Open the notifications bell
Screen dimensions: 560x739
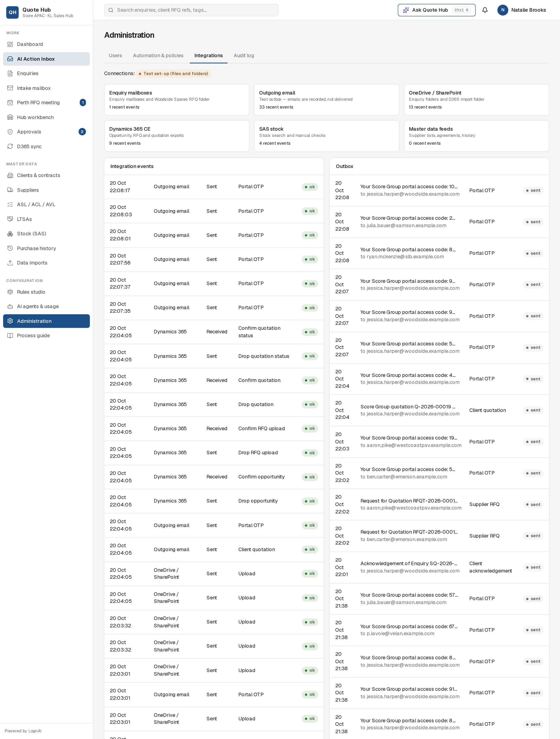485,10
